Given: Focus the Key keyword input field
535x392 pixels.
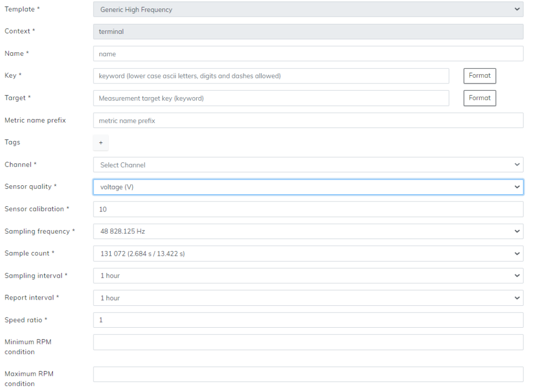Looking at the screenshot, I should (x=271, y=76).
